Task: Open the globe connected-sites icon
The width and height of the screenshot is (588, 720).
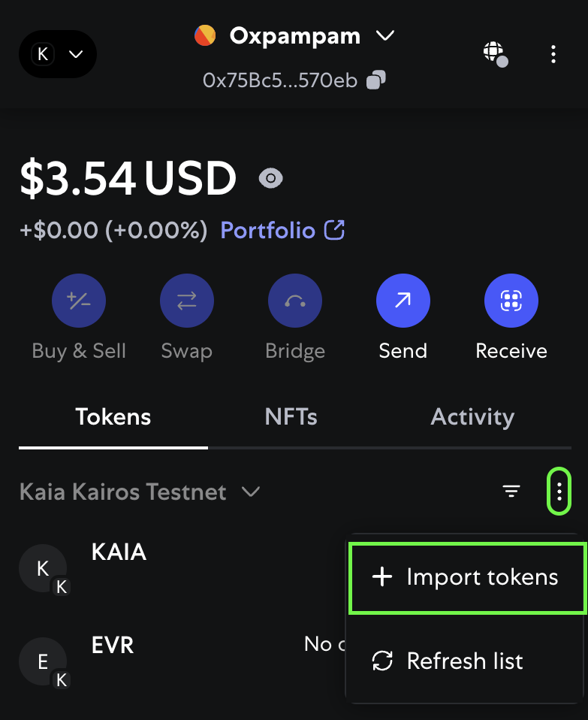Action: pyautogui.click(x=496, y=53)
